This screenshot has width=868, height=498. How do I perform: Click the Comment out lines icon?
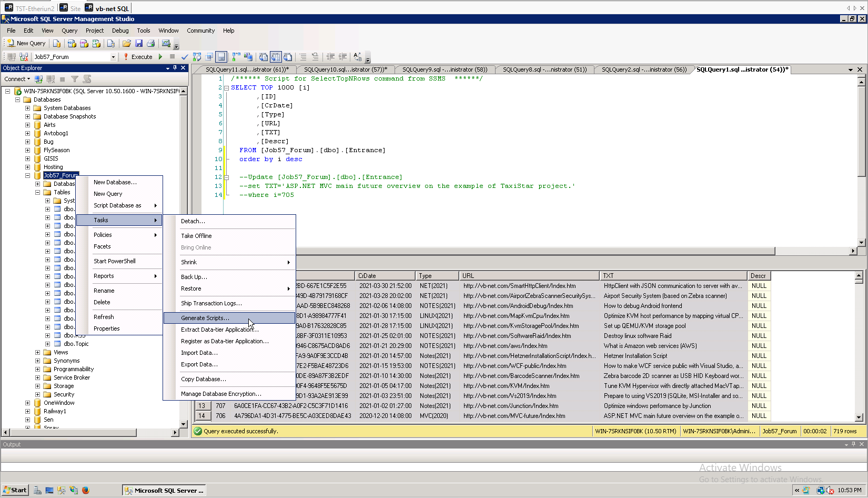303,57
